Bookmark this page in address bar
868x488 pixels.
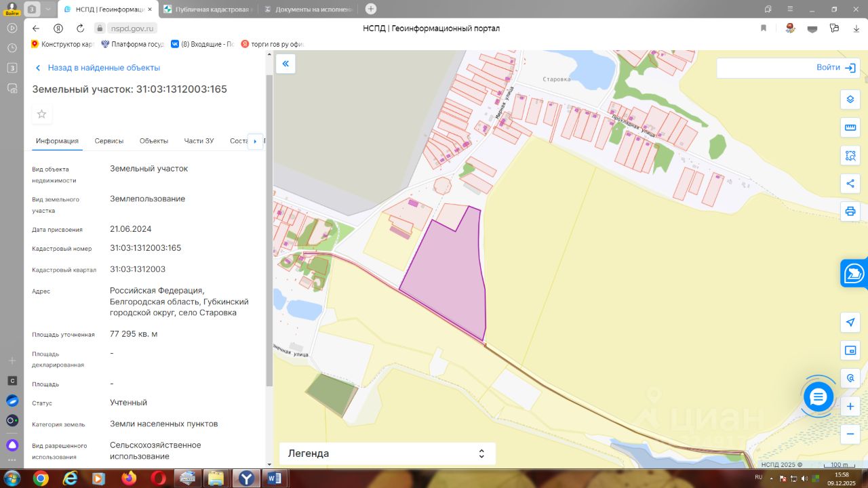click(x=764, y=28)
